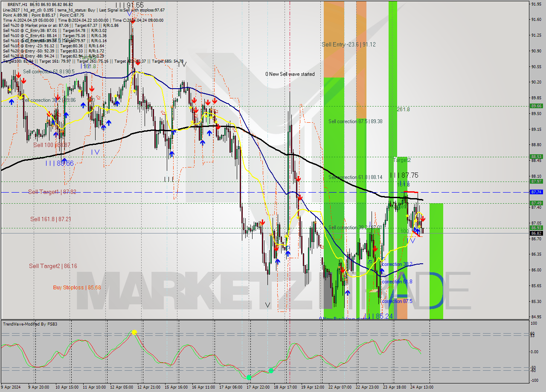The width and height of the screenshot is (546, 392).
Task: Select the 'Sell Entry -23.6 | 91.12' label
Action: click(349, 44)
